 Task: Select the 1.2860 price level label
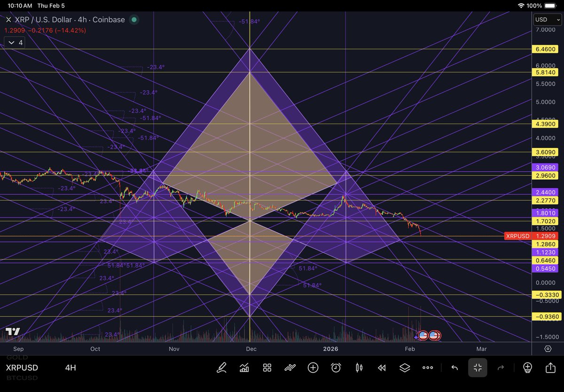click(546, 244)
